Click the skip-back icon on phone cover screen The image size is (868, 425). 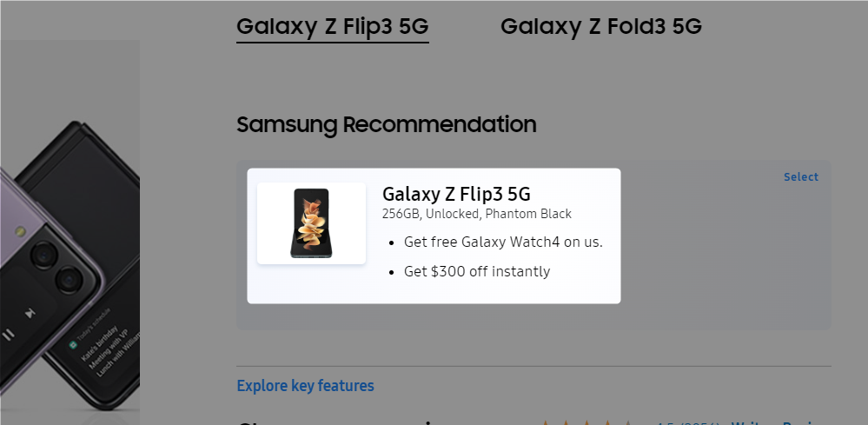coord(30,312)
